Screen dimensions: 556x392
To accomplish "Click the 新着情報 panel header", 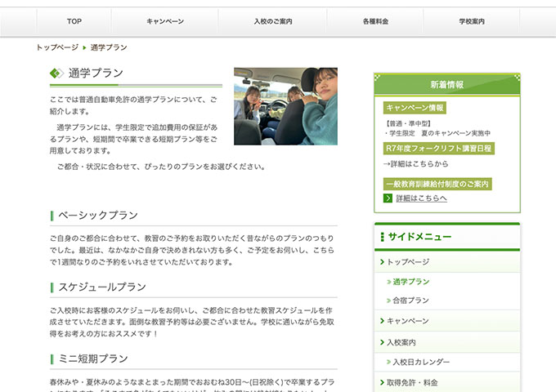I will (447, 85).
